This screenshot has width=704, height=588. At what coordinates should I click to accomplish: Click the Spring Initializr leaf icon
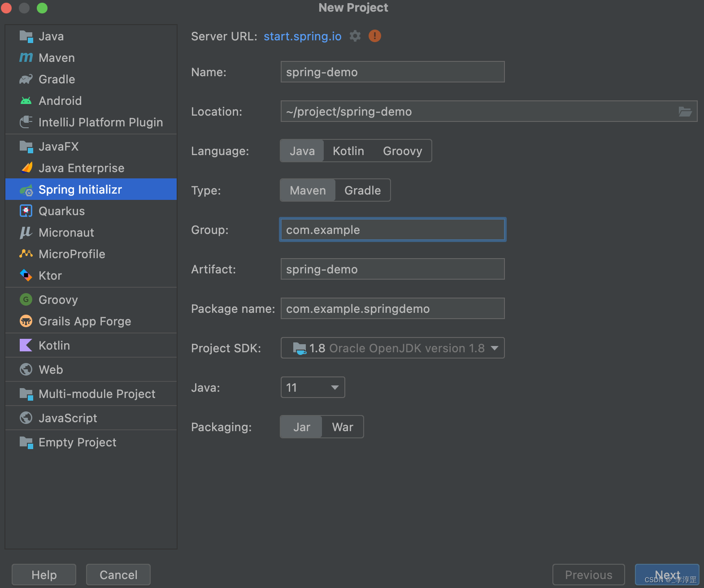pyautogui.click(x=26, y=190)
